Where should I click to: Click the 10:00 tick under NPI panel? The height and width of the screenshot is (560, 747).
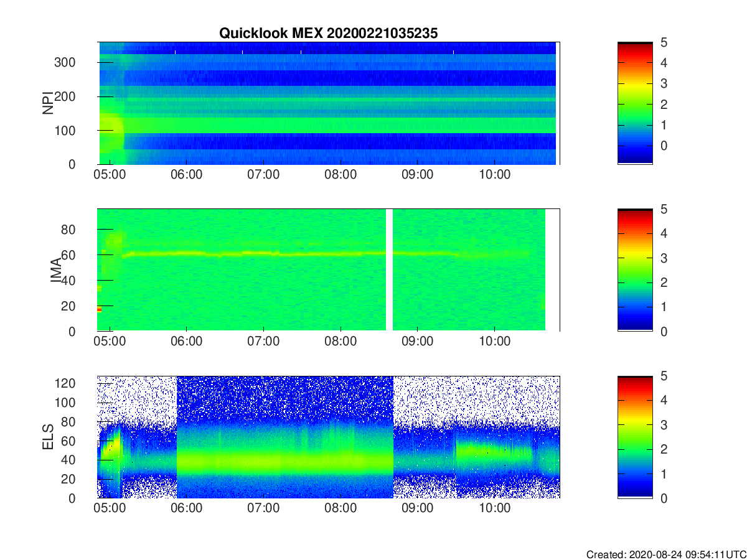click(x=494, y=175)
